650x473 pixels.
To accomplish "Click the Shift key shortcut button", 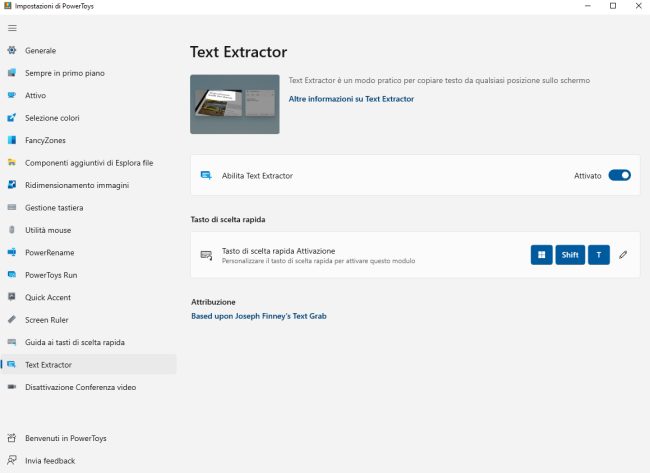I will 570,255.
